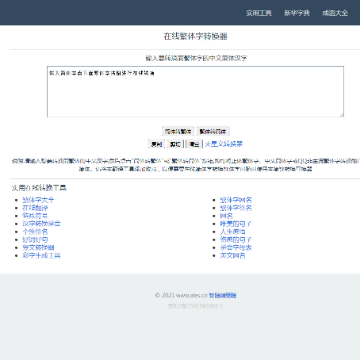Open 新华字典 in the top navigation
Viewport: 360px width, 360px height.
coord(297,13)
